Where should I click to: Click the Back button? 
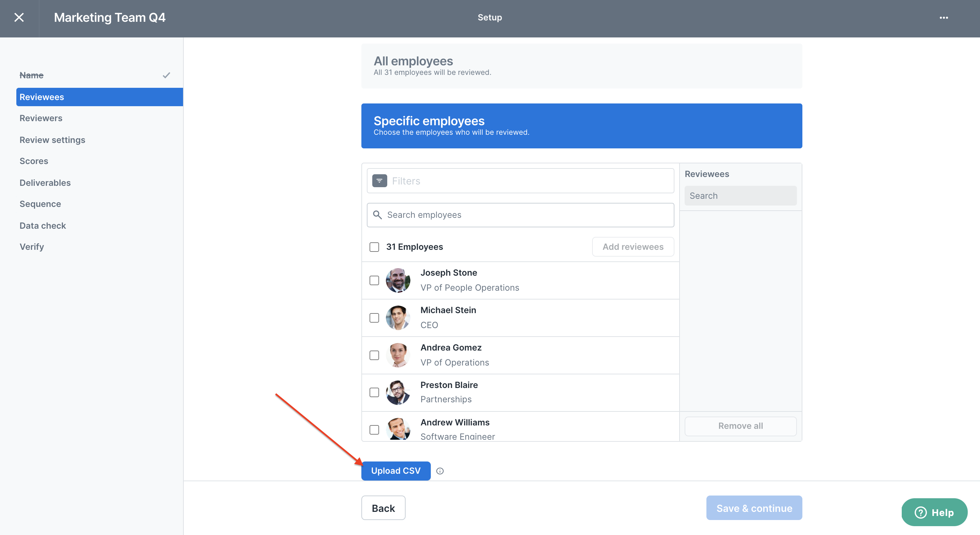(383, 508)
